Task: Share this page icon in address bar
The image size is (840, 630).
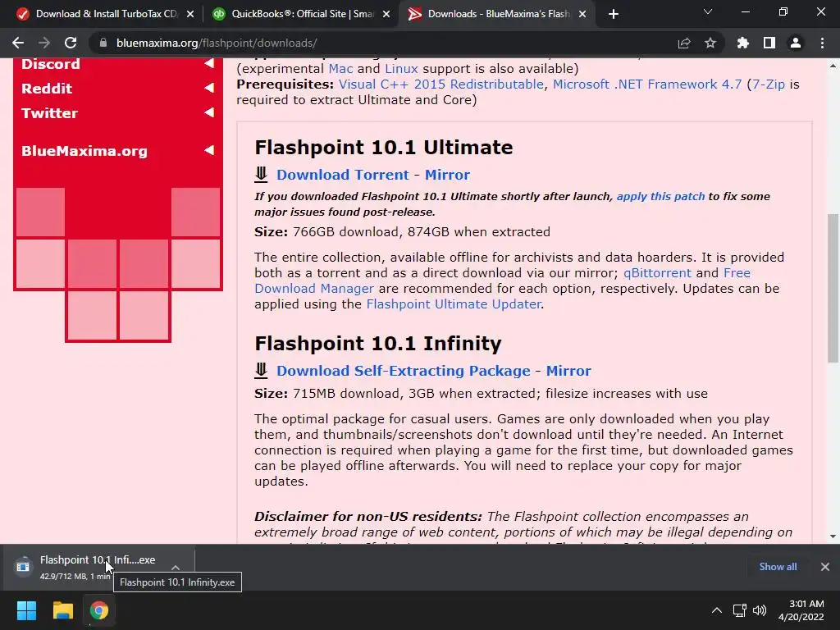Action: [684, 43]
